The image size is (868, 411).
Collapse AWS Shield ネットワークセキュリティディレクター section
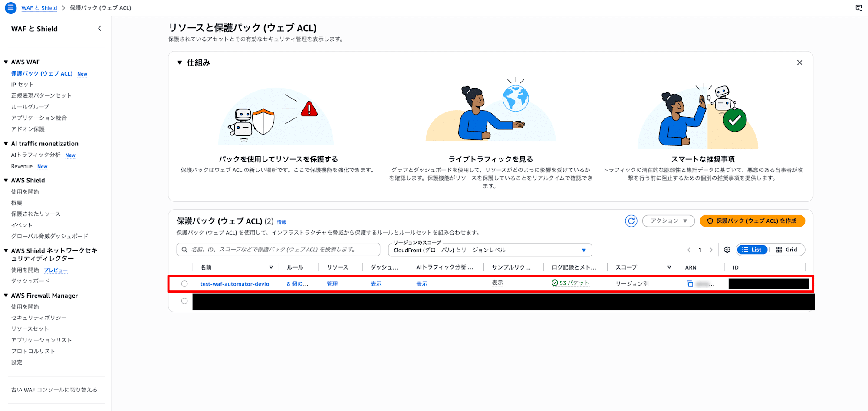[x=6, y=250]
